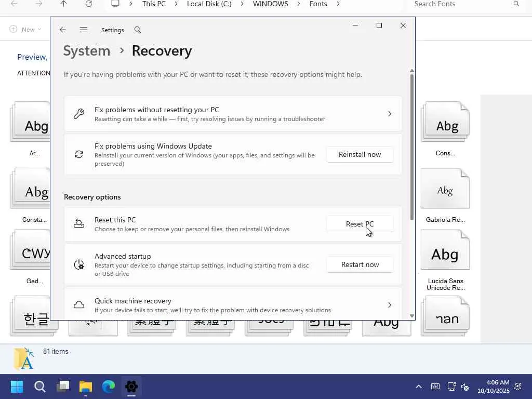The width and height of the screenshot is (532, 399).
Task: Open Task View on the taskbar
Action: (63, 387)
